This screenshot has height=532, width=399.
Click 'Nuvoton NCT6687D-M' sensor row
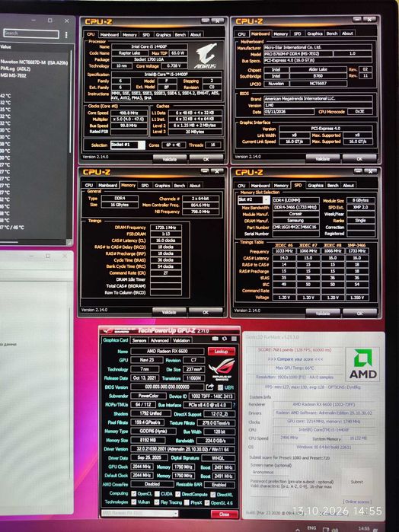click(x=34, y=62)
